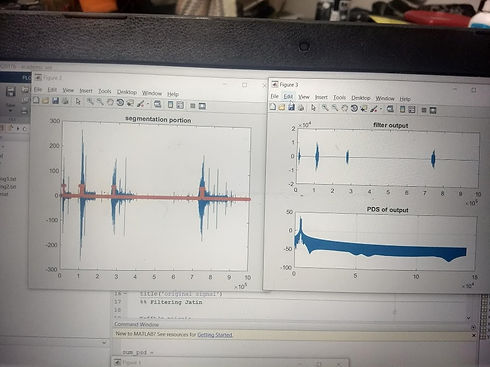Select Brush data tool in Figure 3
This screenshot has width=490, height=367.
(374, 109)
